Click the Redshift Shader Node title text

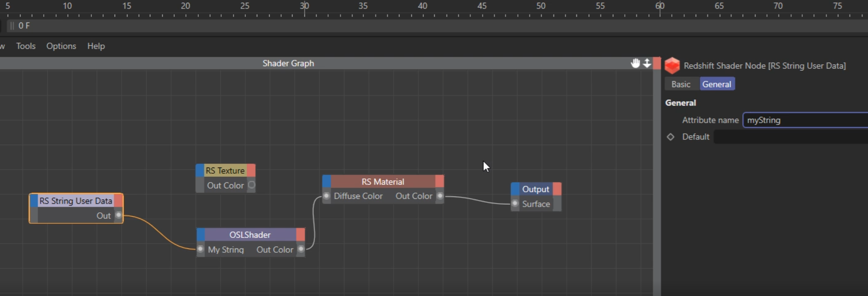(x=765, y=66)
